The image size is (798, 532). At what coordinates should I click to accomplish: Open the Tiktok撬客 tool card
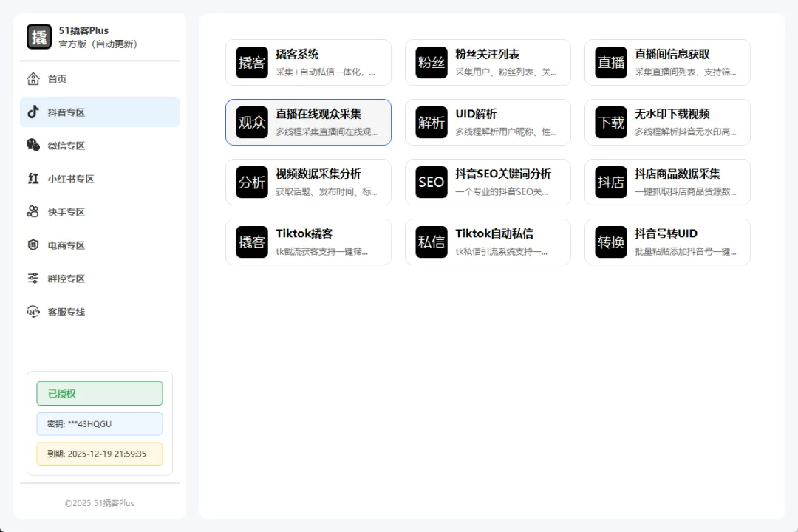(252, 242)
